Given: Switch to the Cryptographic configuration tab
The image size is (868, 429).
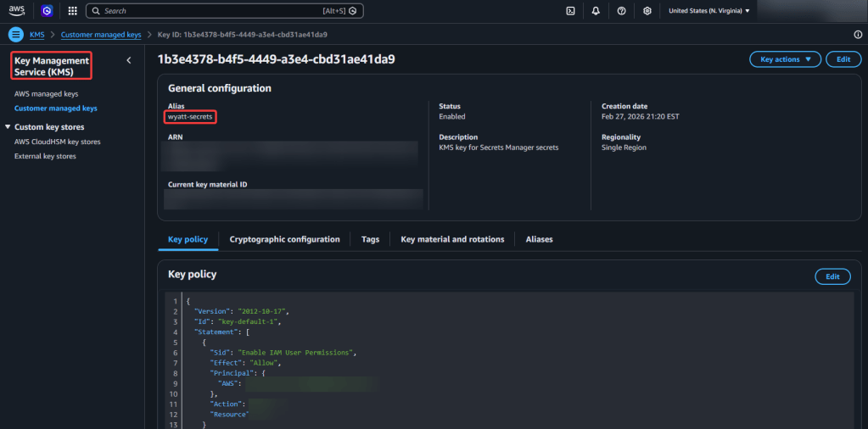Looking at the screenshot, I should point(284,240).
